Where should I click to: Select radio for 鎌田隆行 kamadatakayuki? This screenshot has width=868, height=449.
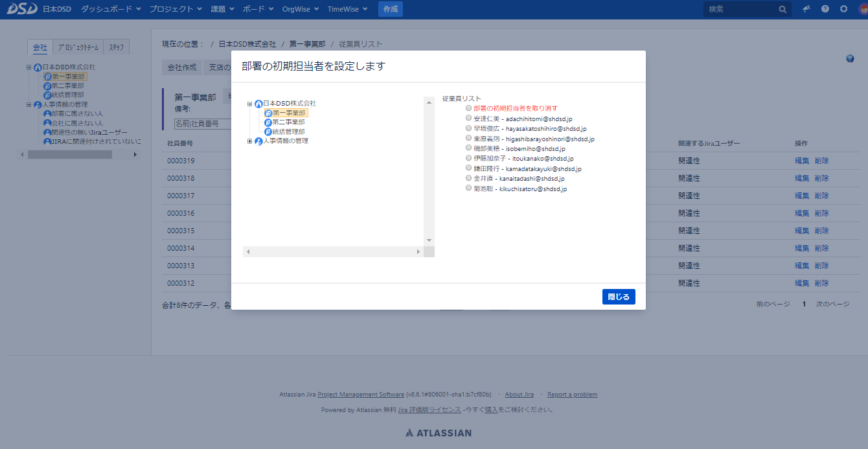(468, 168)
